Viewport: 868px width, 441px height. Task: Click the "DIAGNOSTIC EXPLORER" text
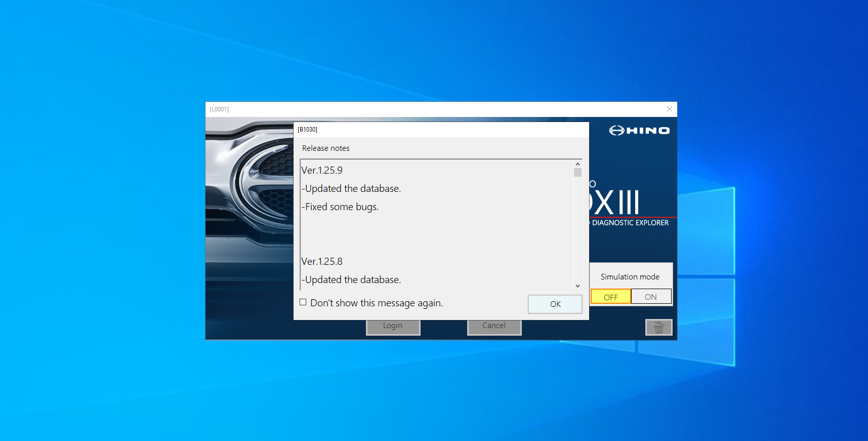631,223
